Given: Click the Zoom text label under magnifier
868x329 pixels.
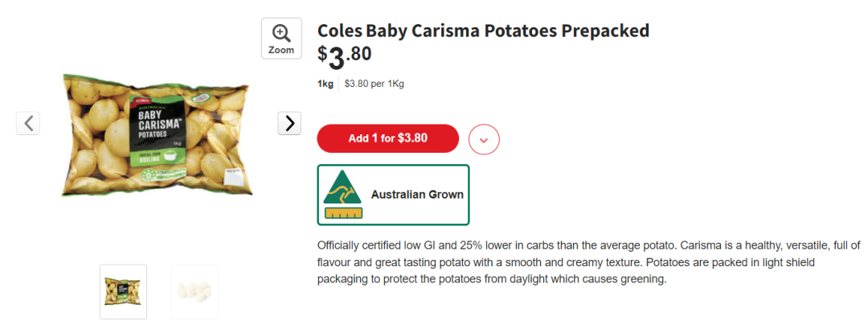Looking at the screenshot, I should point(281,50).
